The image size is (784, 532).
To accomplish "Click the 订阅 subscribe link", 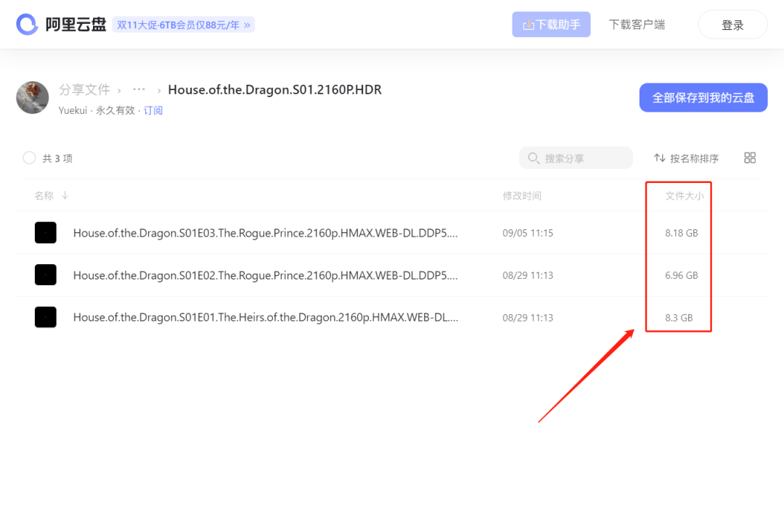I will coord(153,110).
